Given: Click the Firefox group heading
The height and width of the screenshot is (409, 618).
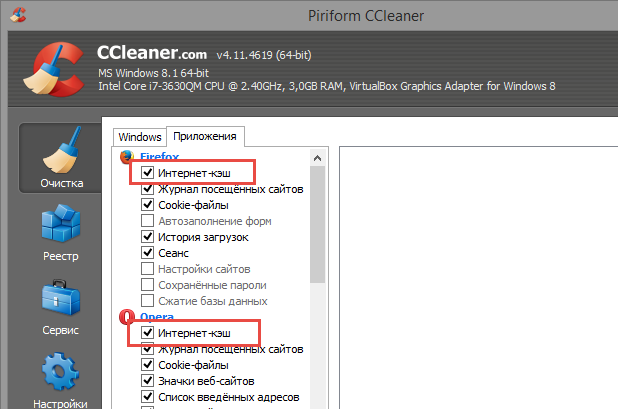Looking at the screenshot, I should [x=160, y=156].
